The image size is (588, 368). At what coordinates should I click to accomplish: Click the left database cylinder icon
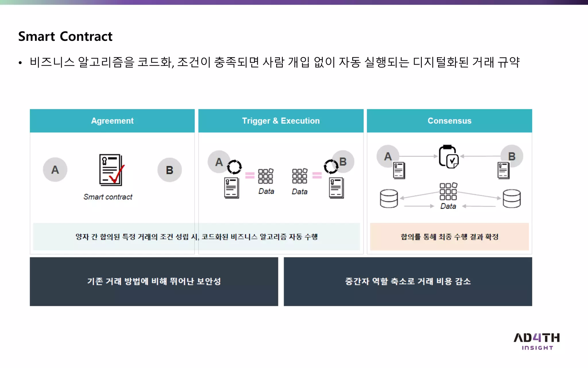(389, 198)
